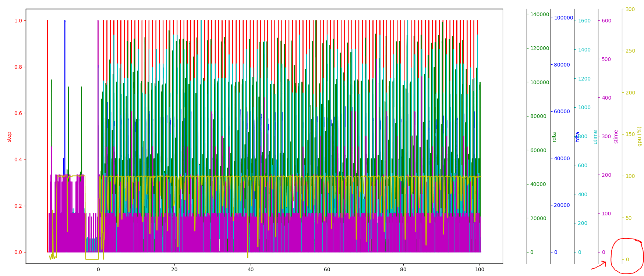The width and height of the screenshot is (644, 276).
Task: Click the yellow 200 tick on gpu axis
Action: (x=630, y=93)
